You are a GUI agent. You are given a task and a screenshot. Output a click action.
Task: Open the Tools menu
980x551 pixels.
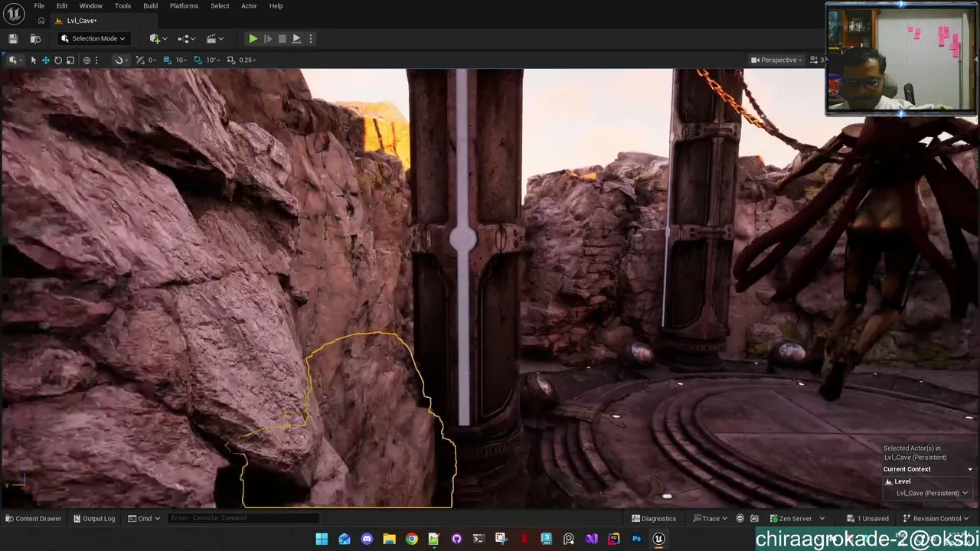click(122, 6)
